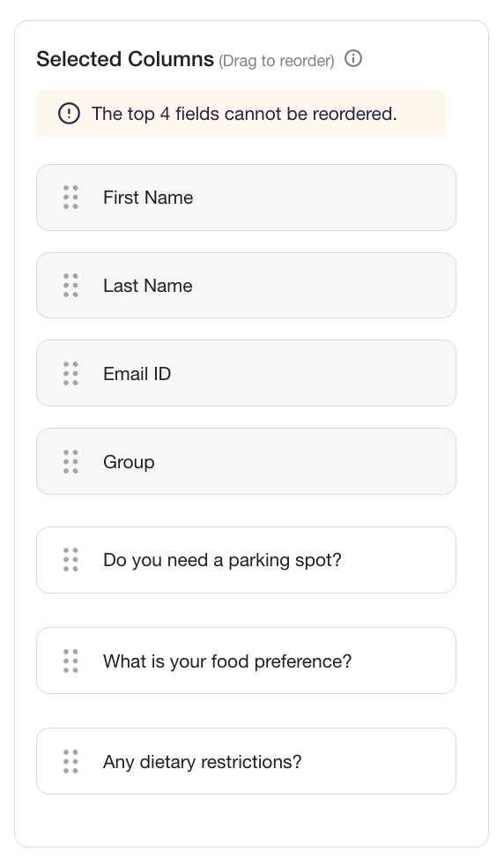Click the drag handle for Group
Viewport: 504px width, 866px height.
(70, 462)
